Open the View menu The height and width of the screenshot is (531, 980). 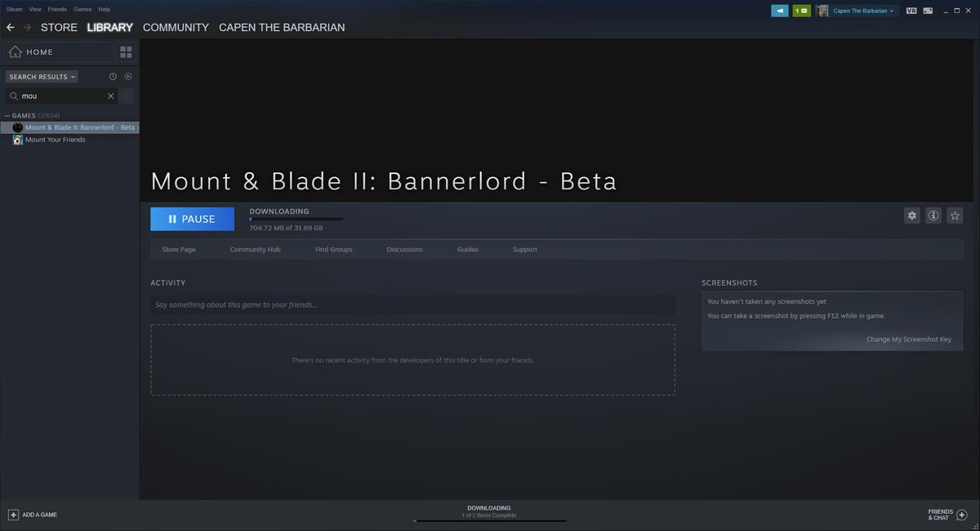(x=35, y=9)
